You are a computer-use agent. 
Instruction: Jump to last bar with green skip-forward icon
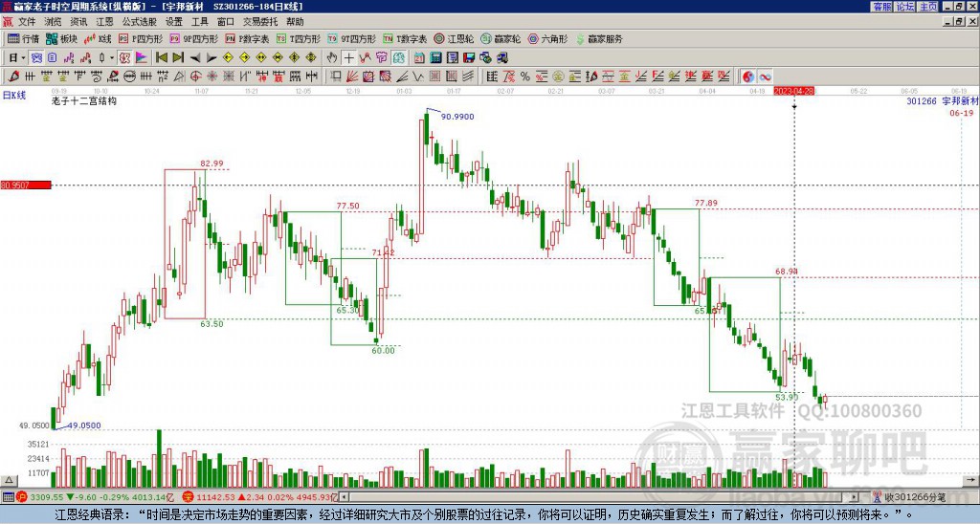[178, 58]
